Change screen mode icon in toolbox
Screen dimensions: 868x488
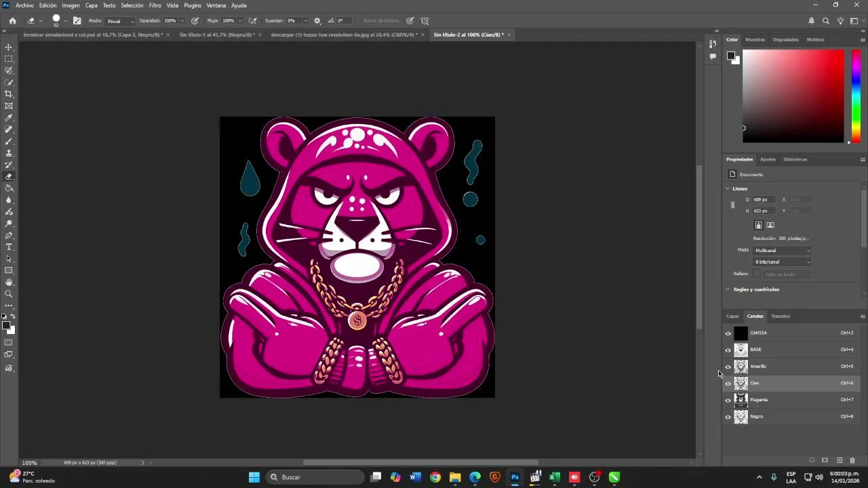[9, 354]
